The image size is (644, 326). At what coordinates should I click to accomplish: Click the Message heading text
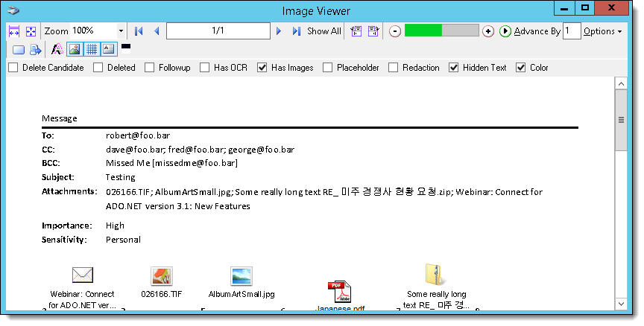[60, 119]
